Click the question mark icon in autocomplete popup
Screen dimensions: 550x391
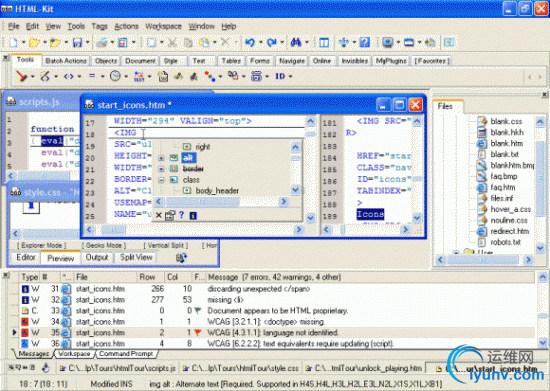point(181,215)
